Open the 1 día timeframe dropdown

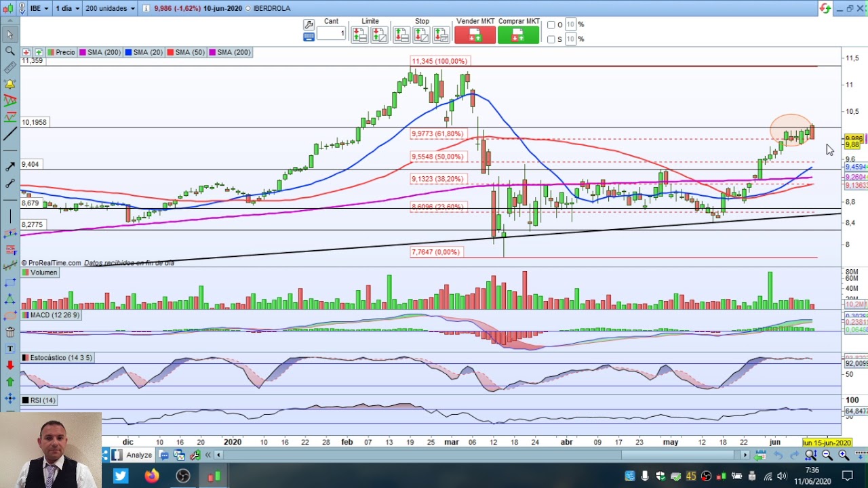click(67, 8)
